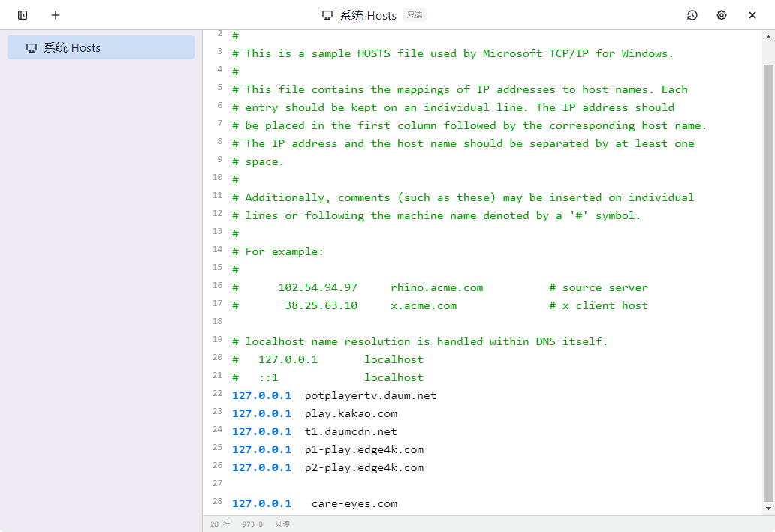Click the 973 B file size indicator

(252, 524)
